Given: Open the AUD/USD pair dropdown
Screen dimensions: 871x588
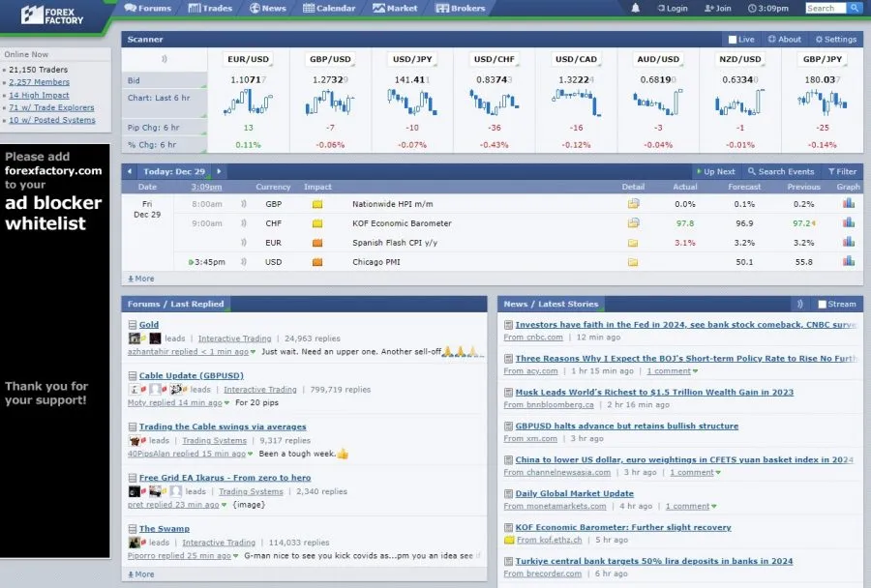Looking at the screenshot, I should click(x=658, y=59).
